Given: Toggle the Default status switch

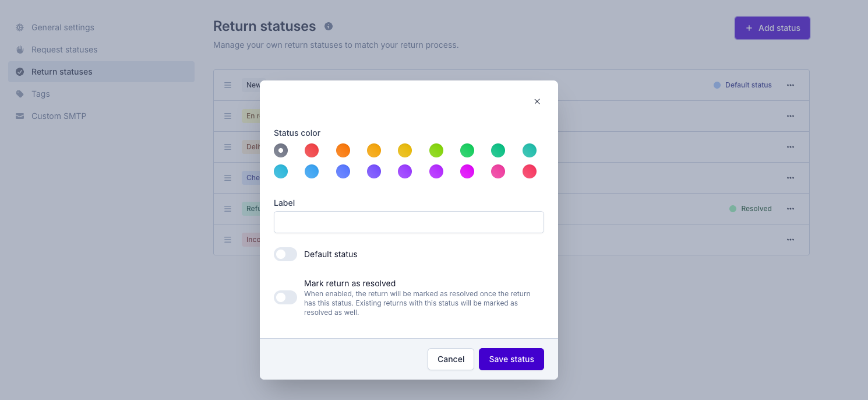Looking at the screenshot, I should point(285,254).
